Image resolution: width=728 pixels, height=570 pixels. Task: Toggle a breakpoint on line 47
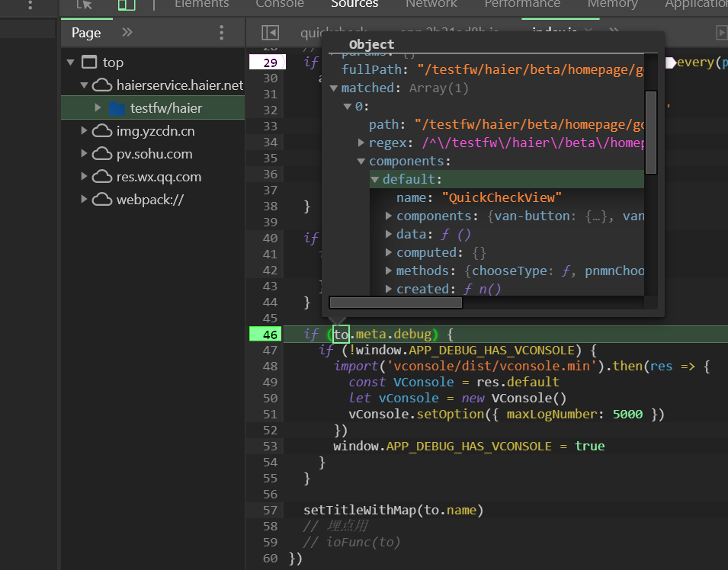tap(270, 351)
